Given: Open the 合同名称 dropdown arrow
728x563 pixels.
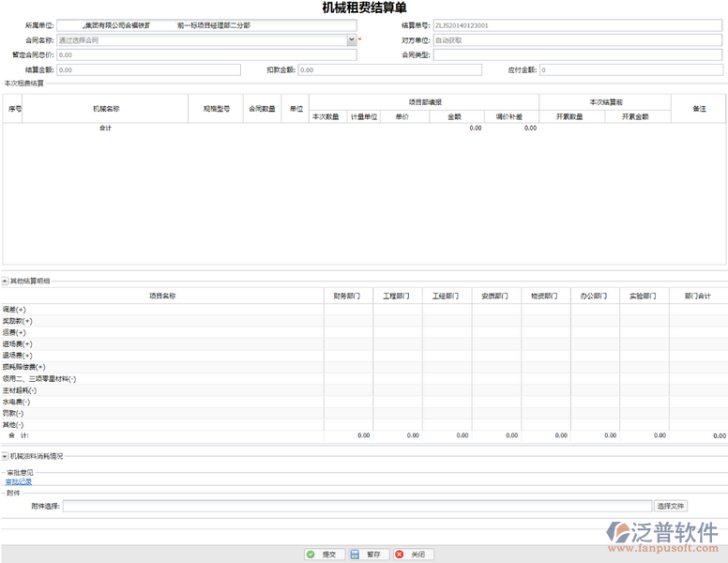Looking at the screenshot, I should [x=352, y=40].
